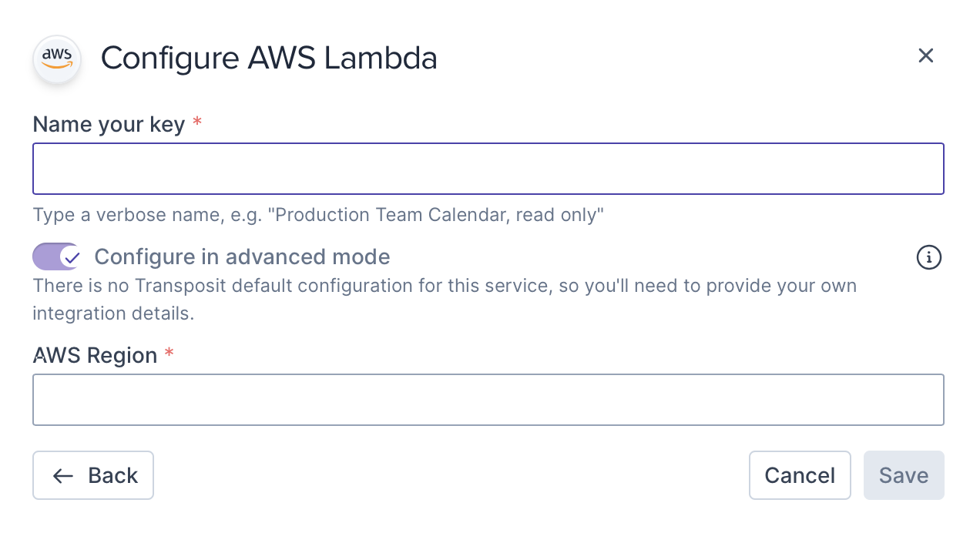980x533 pixels.
Task: Click into the AWS Region input box
Action: (x=488, y=400)
